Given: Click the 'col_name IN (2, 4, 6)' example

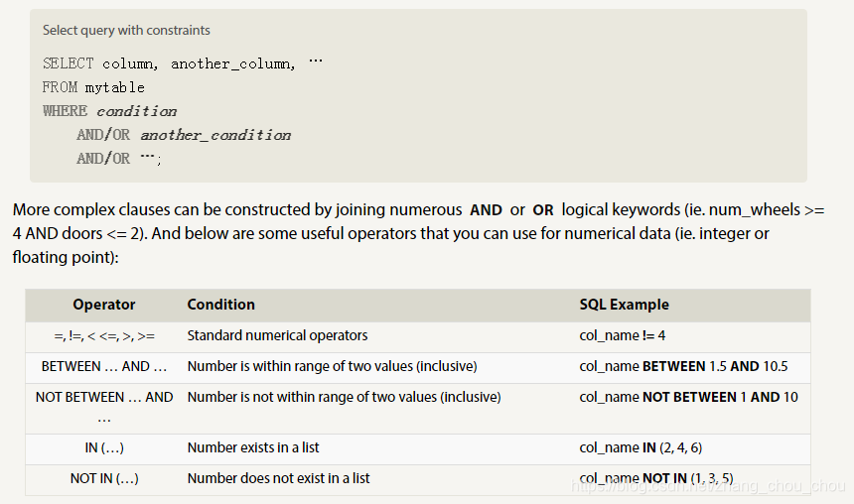Looking at the screenshot, I should (x=641, y=447).
